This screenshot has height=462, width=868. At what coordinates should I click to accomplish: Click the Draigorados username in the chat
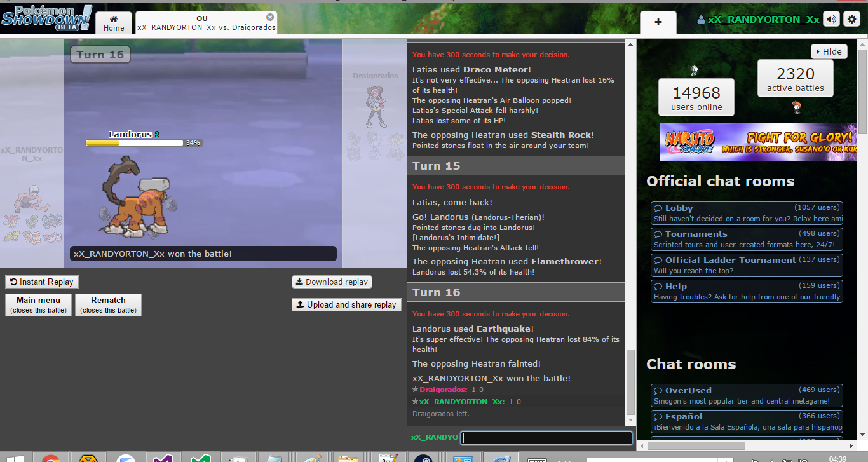[x=443, y=390]
